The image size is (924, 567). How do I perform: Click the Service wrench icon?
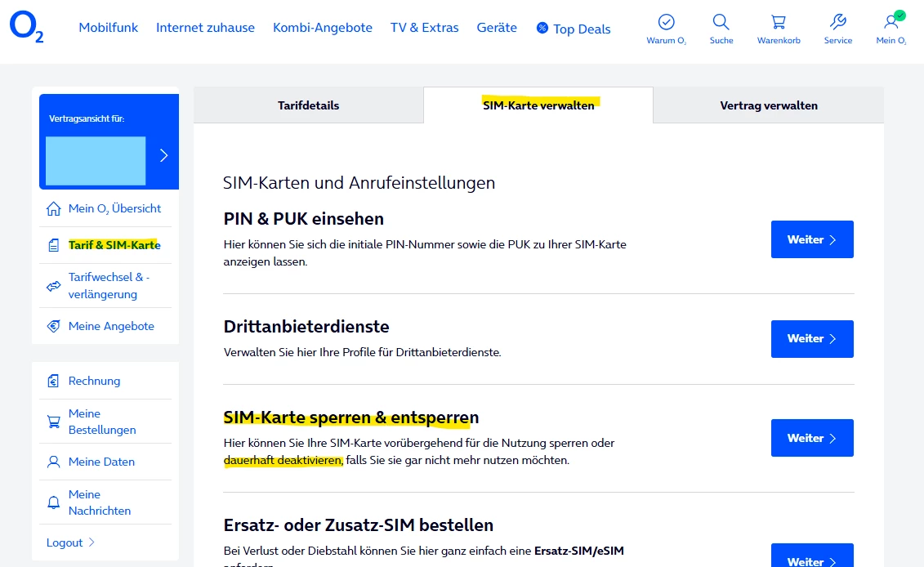click(837, 21)
